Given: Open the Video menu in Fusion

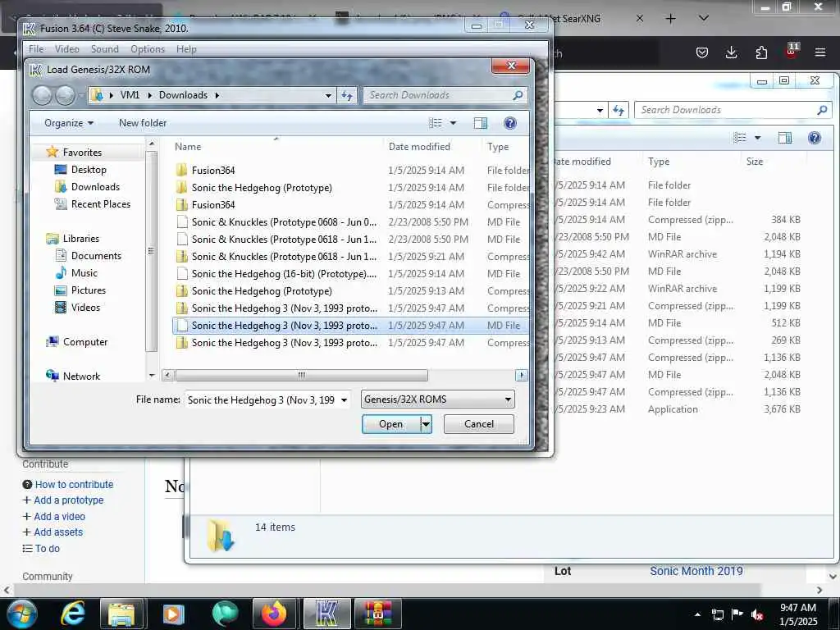Looking at the screenshot, I should click(x=67, y=49).
